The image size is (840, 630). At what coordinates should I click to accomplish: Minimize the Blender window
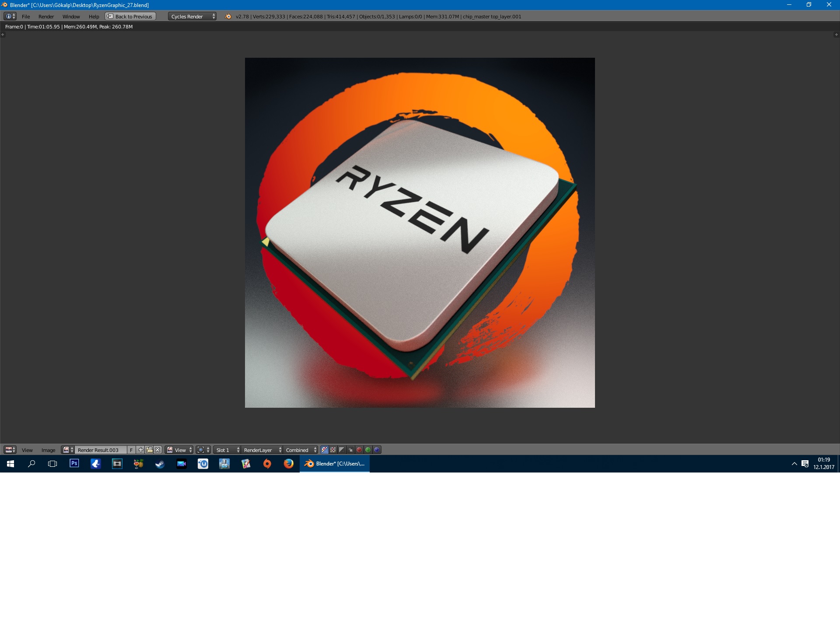click(789, 5)
